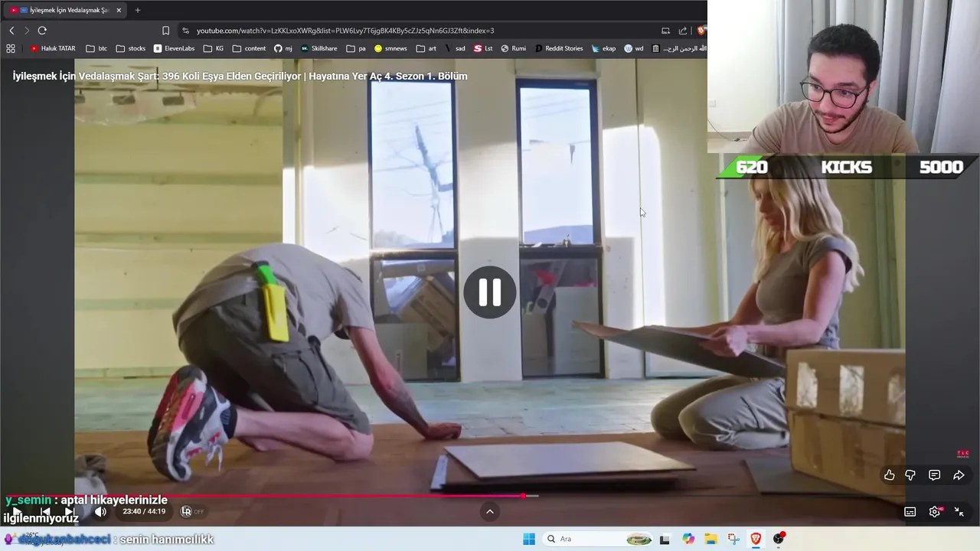Image resolution: width=980 pixels, height=551 pixels.
Task: Click the share icon in the address bar
Action: (x=683, y=31)
